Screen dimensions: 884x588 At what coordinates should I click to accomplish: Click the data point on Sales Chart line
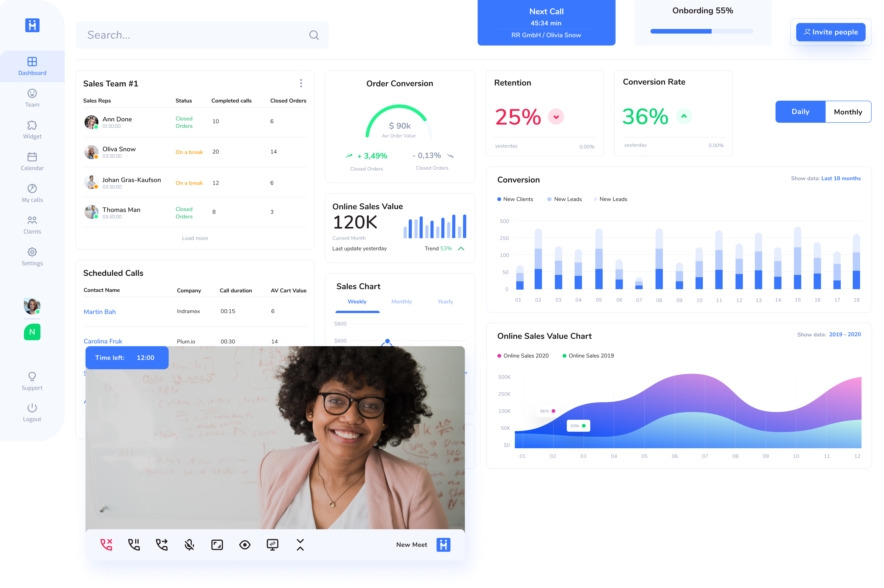[388, 341]
